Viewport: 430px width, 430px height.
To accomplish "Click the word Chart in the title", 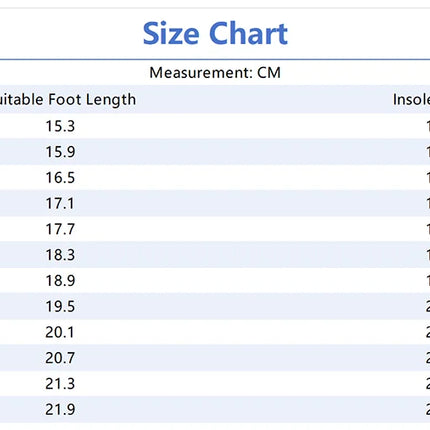I will tap(248, 33).
